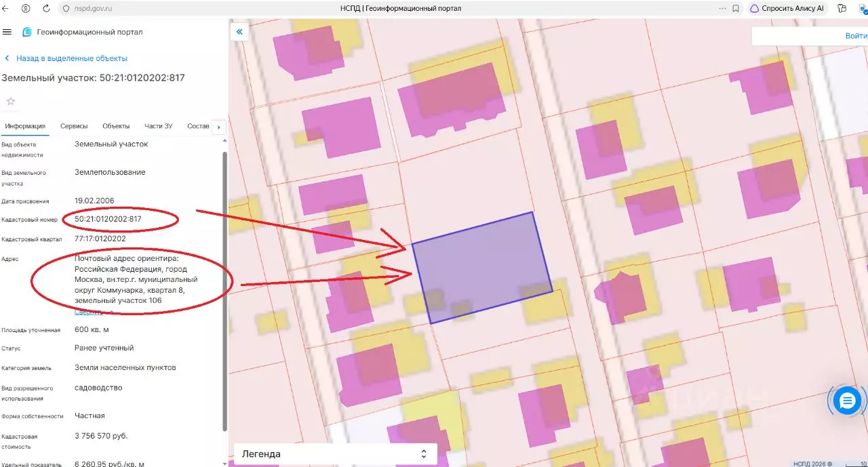The image size is (868, 467).
Task: Show more tabs with the right arrow
Action: [x=218, y=127]
